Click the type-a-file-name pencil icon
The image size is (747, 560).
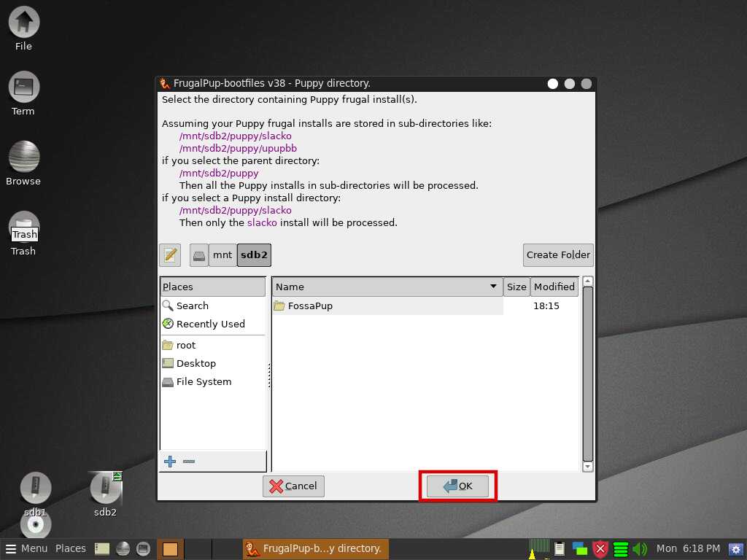click(x=170, y=255)
